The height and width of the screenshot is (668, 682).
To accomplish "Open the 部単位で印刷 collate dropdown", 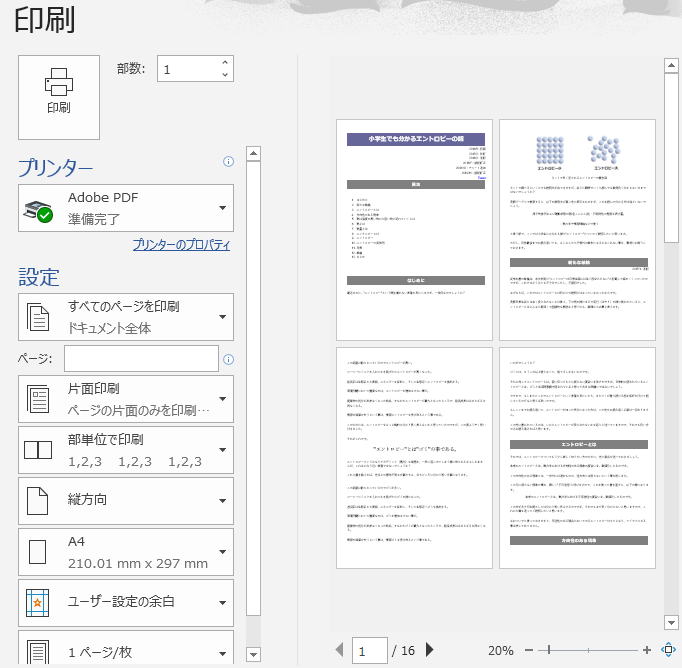I will click(x=126, y=450).
